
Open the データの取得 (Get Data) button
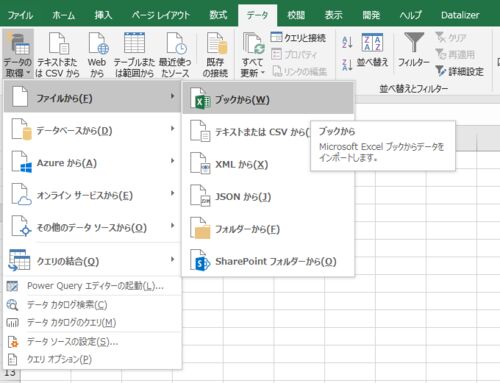pos(18,54)
